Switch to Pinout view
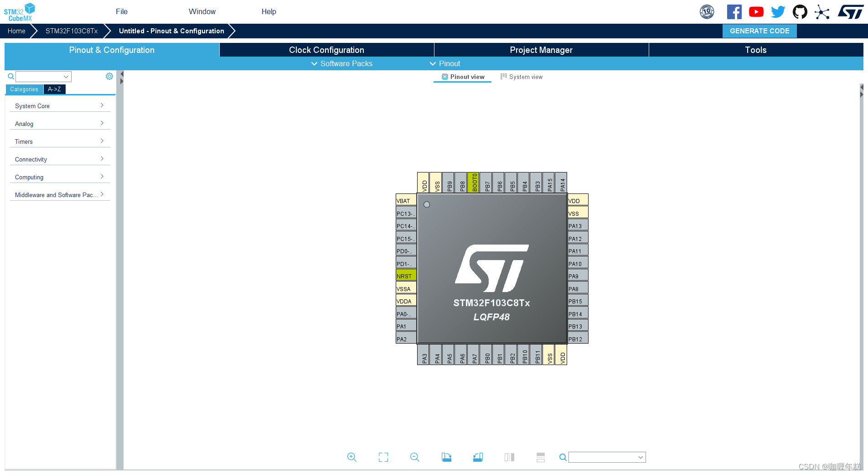 tap(463, 77)
